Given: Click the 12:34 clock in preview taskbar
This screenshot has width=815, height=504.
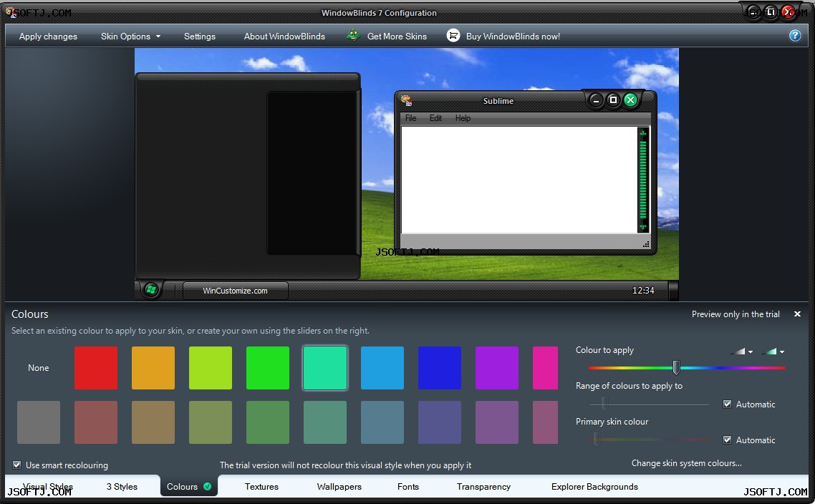Looking at the screenshot, I should (643, 291).
